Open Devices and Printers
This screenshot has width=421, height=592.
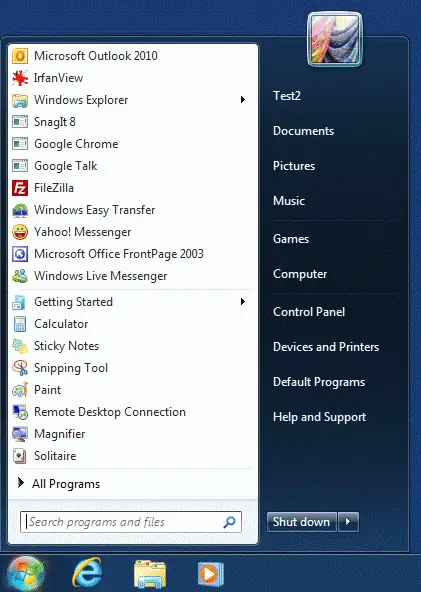pos(326,347)
